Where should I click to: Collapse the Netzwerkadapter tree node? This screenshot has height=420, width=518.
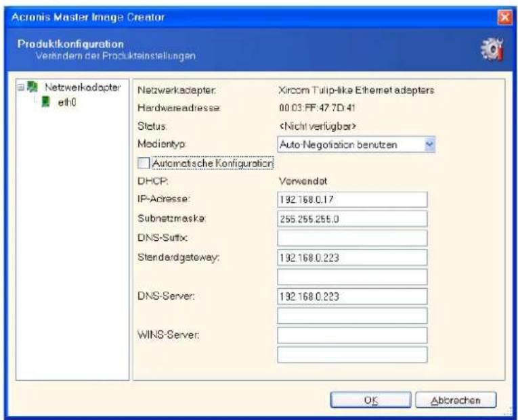21,88
